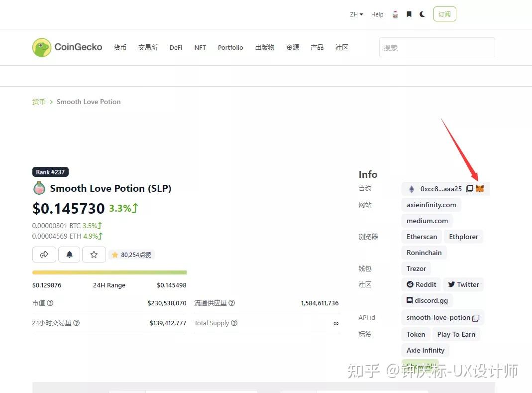Click the Rank #237 badge

50,172
